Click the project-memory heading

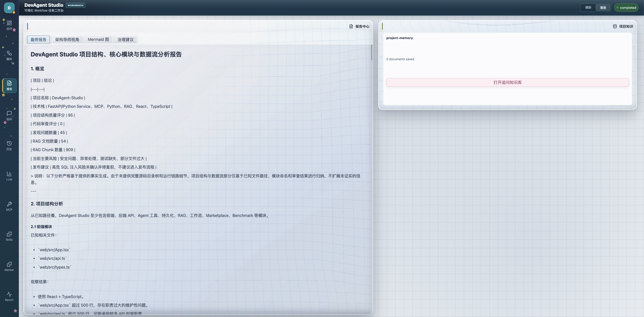coord(399,38)
